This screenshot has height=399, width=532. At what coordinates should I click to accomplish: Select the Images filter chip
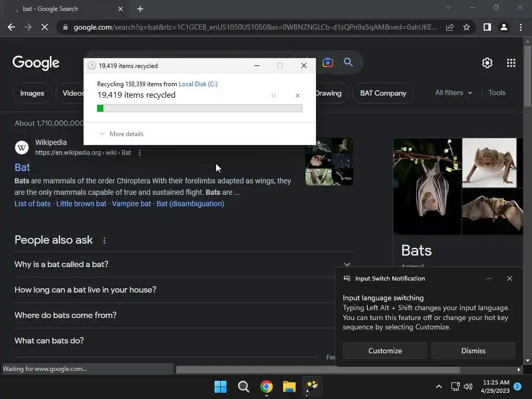pyautogui.click(x=32, y=93)
